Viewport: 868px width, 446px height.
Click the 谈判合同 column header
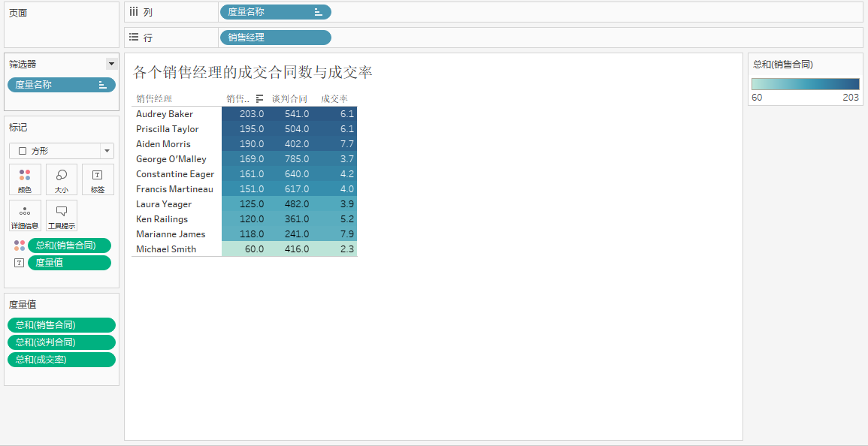[289, 98]
